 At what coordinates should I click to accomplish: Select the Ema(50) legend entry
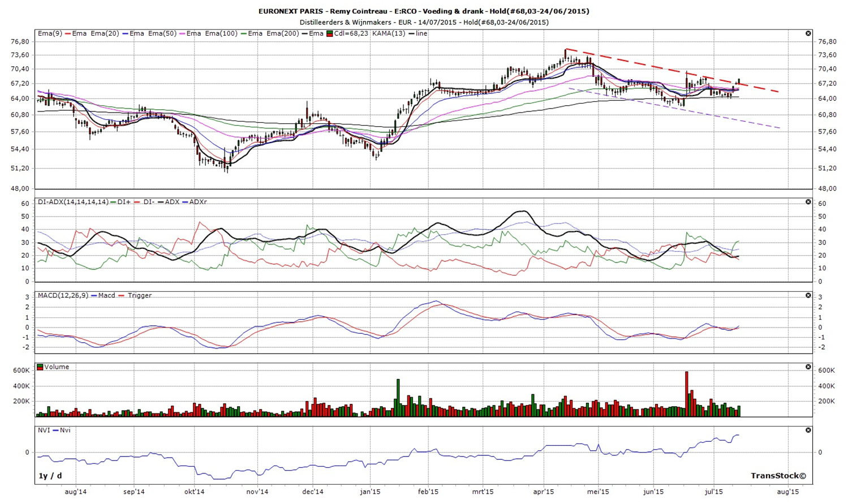pos(162,34)
